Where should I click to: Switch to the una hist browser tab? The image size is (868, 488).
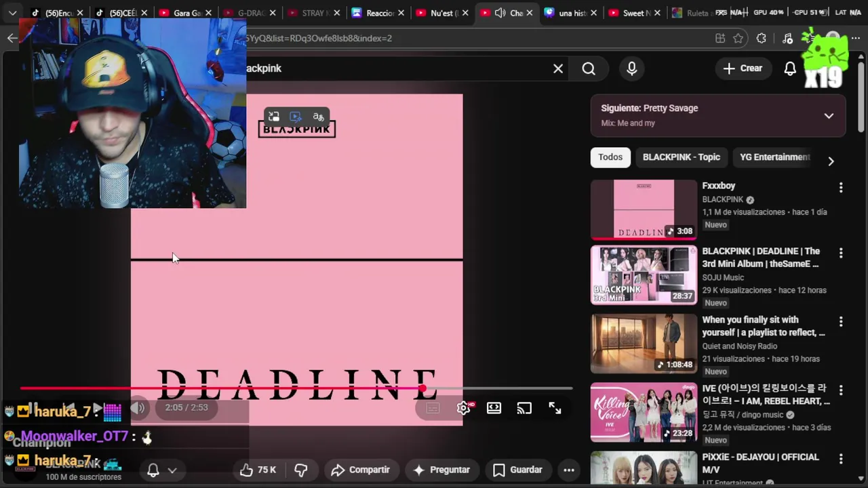(x=571, y=13)
